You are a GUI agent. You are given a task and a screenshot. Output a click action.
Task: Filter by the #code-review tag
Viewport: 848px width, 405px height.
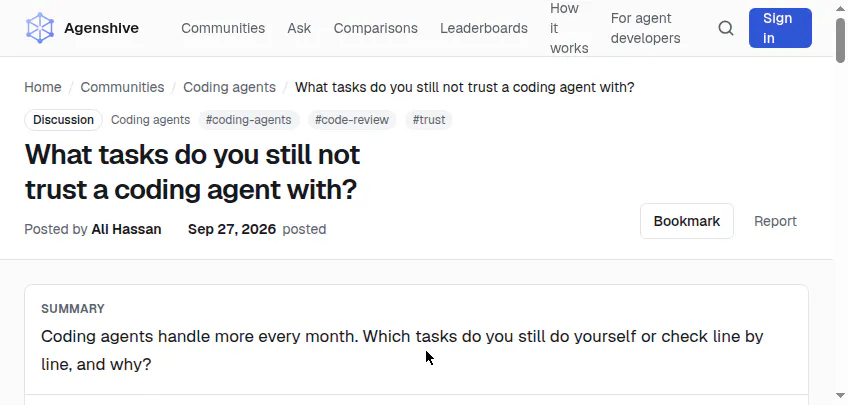[352, 119]
